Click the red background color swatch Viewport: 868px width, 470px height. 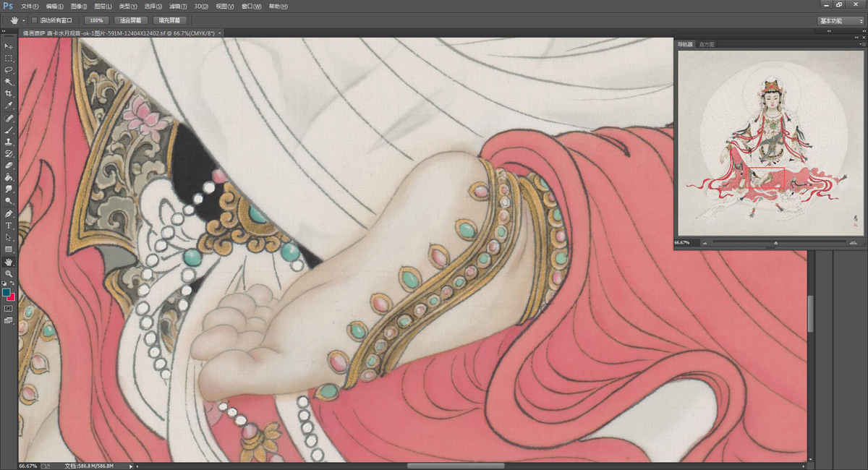click(x=12, y=297)
